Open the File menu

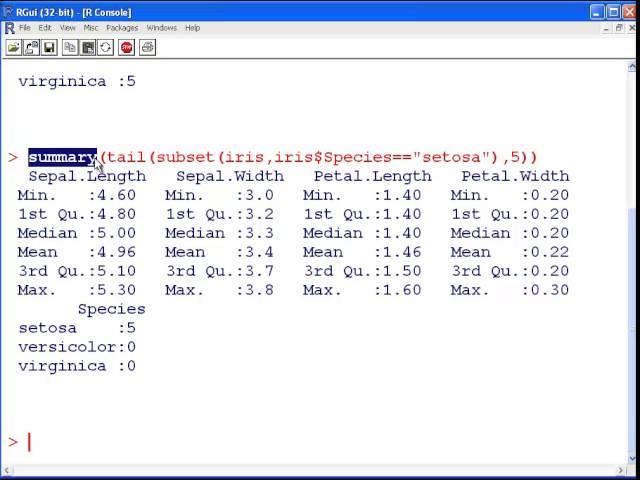[24, 28]
